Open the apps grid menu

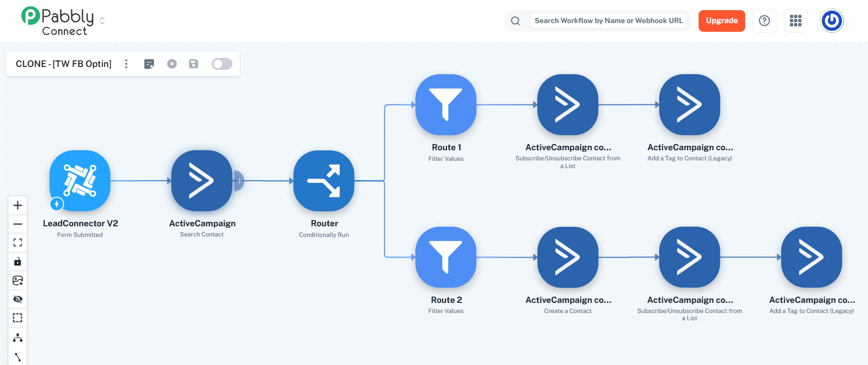(795, 21)
